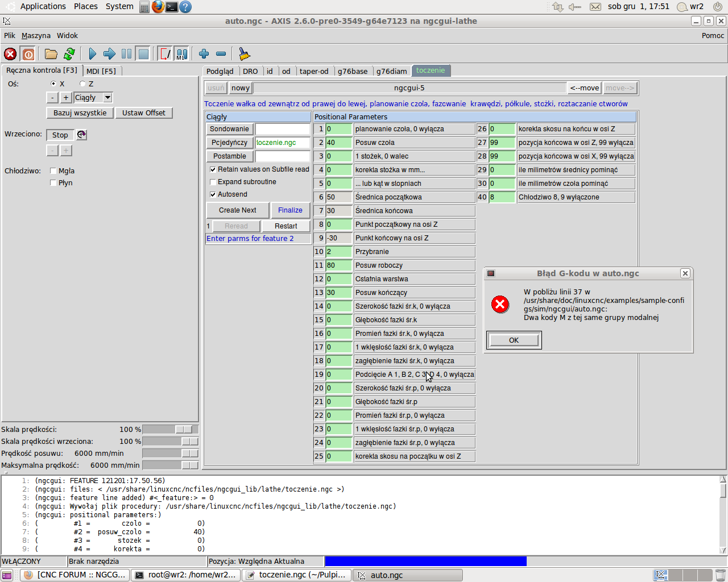Select the X axis radio button
The height and width of the screenshot is (582, 728).
coord(53,84)
